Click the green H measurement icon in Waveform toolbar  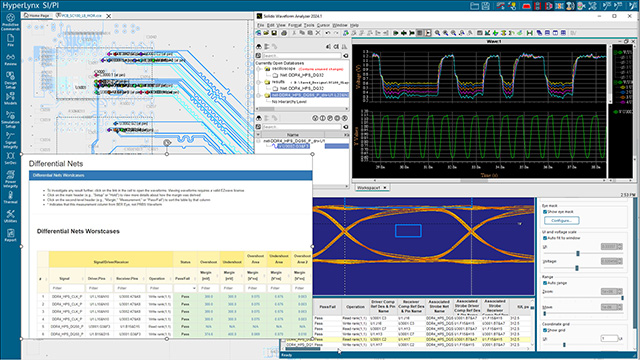tap(529, 33)
